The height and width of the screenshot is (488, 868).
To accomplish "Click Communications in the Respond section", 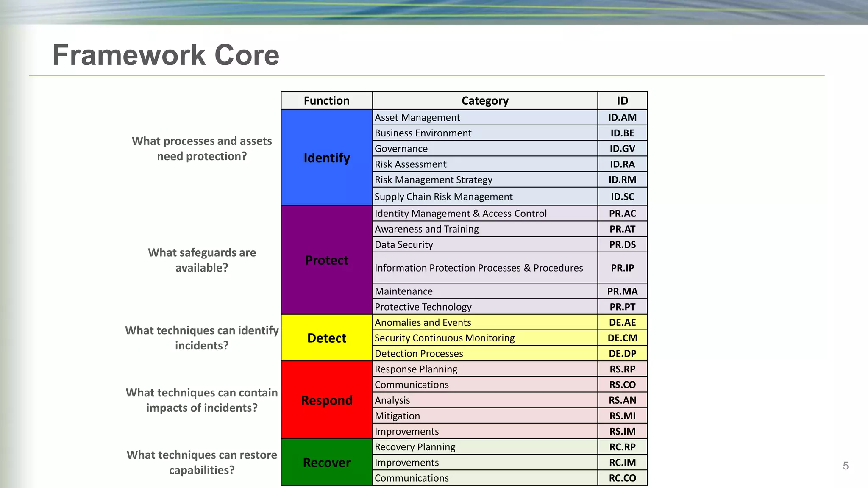I will (485, 385).
